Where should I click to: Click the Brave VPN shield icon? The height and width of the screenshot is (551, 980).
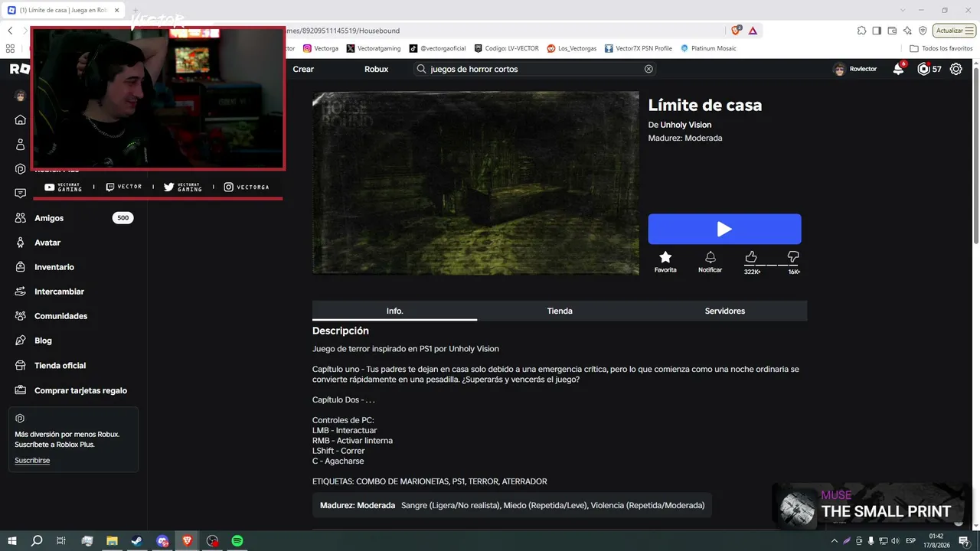(923, 31)
